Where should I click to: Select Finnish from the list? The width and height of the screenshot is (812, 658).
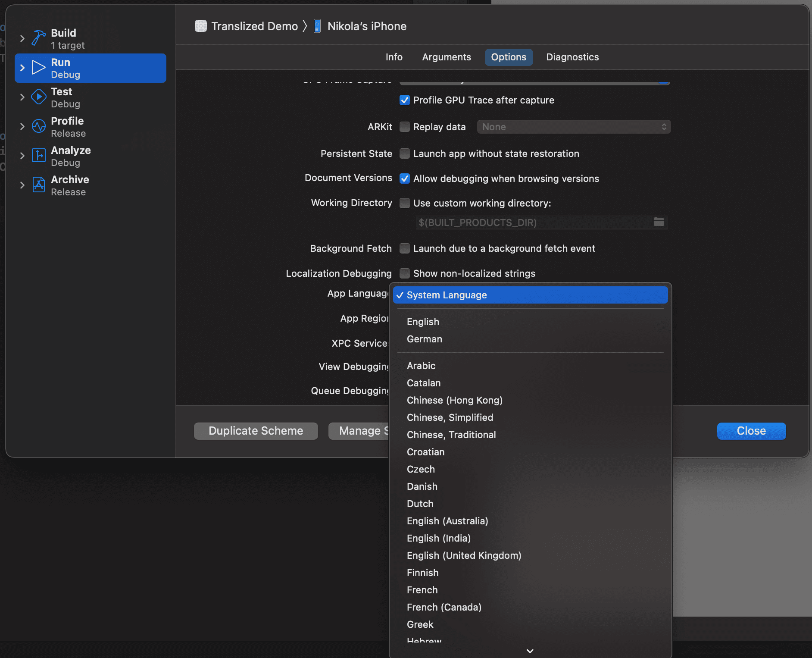point(530,573)
